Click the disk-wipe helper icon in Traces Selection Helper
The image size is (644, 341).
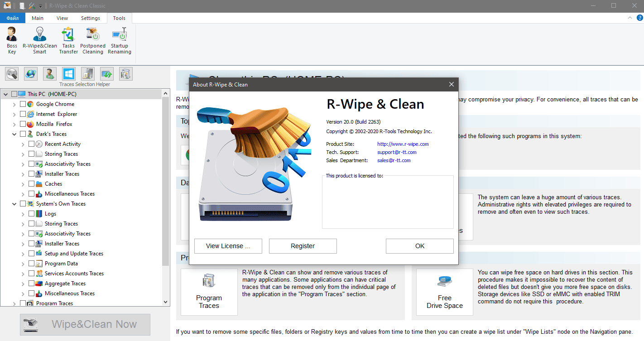click(x=12, y=74)
